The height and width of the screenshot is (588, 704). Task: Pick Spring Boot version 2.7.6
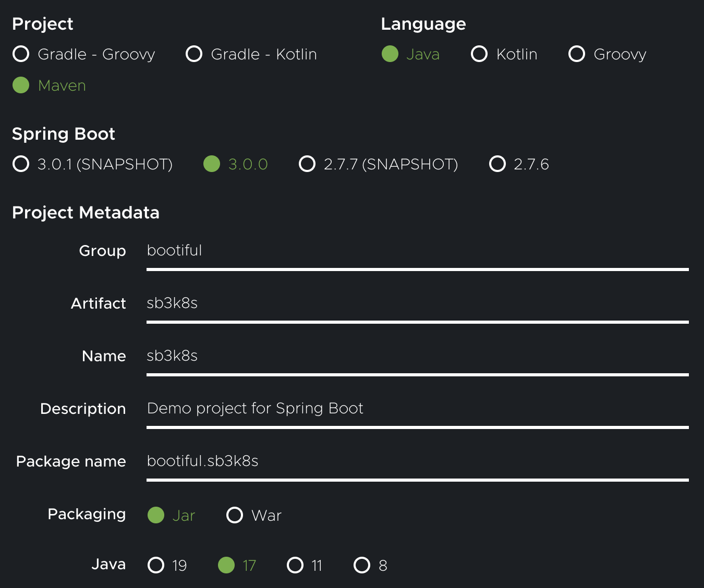point(497,164)
